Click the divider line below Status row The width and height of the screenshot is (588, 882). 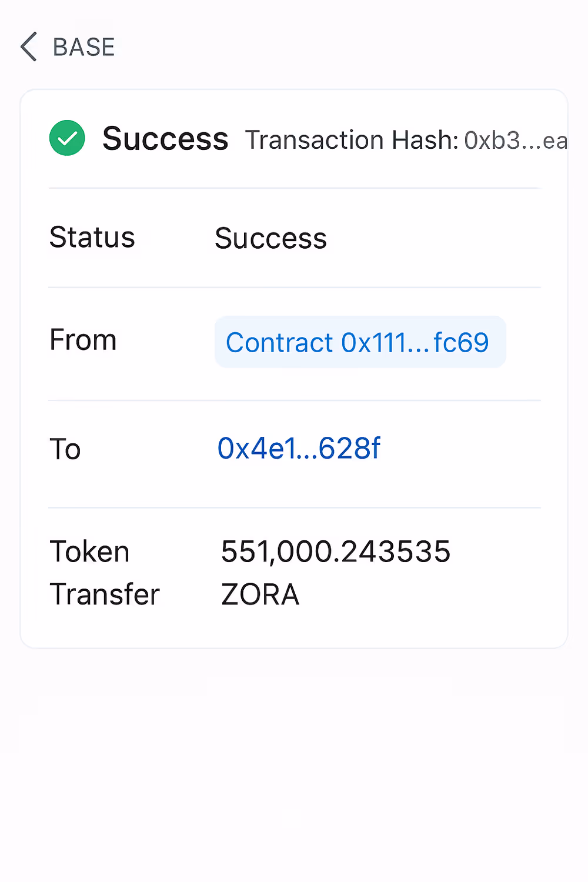(x=294, y=288)
